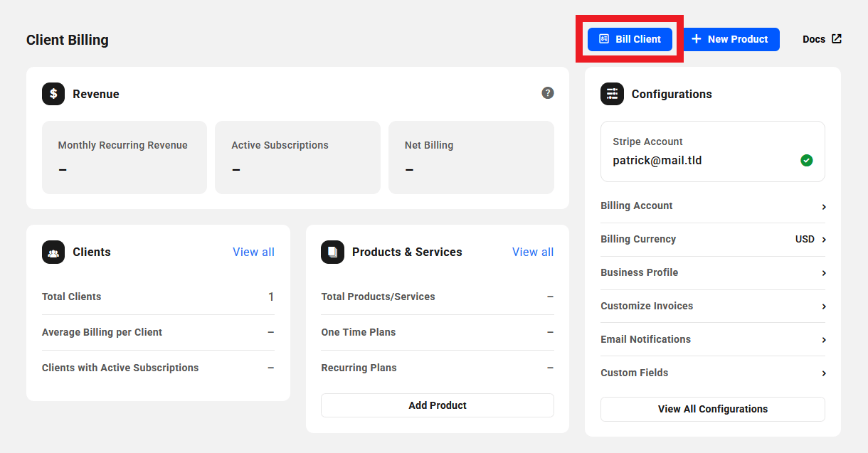Image resolution: width=868 pixels, height=453 pixels.
Task: Open the Docs link
Action: [822, 39]
